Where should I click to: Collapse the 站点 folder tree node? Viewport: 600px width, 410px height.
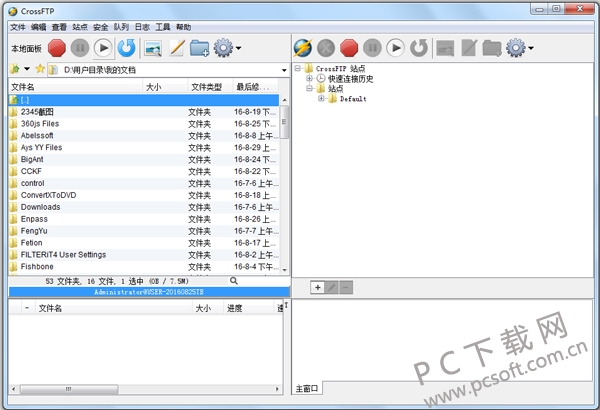pyautogui.click(x=310, y=88)
